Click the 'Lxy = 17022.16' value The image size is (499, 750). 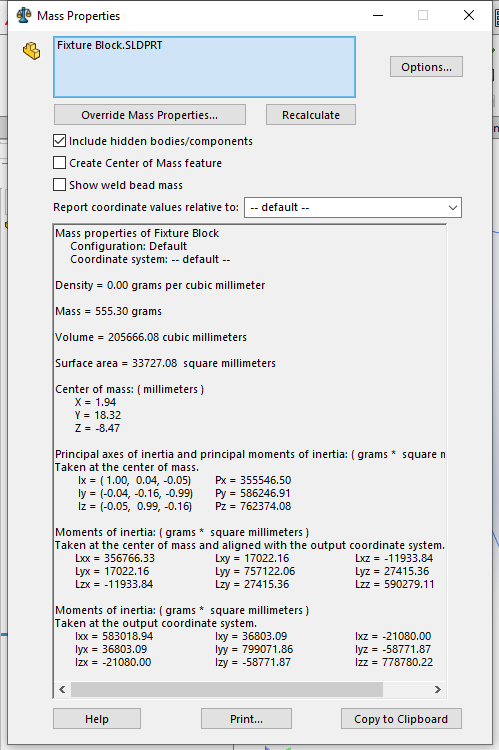[252, 558]
